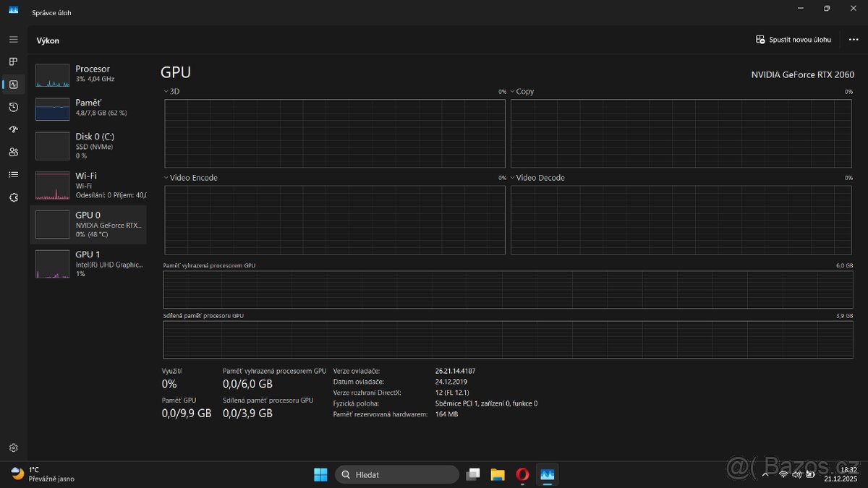This screenshot has height=488, width=868.
Task: Open the Details list page icon
Action: pos(13,174)
